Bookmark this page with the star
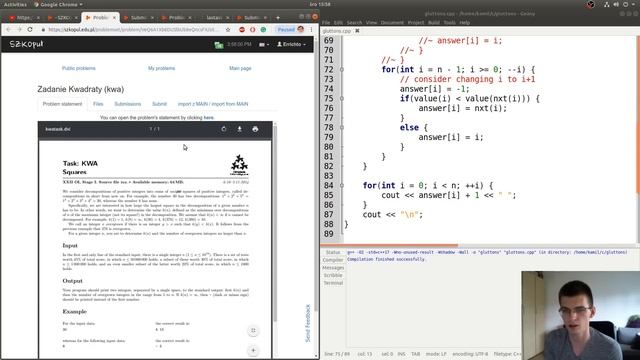 [x=228, y=29]
